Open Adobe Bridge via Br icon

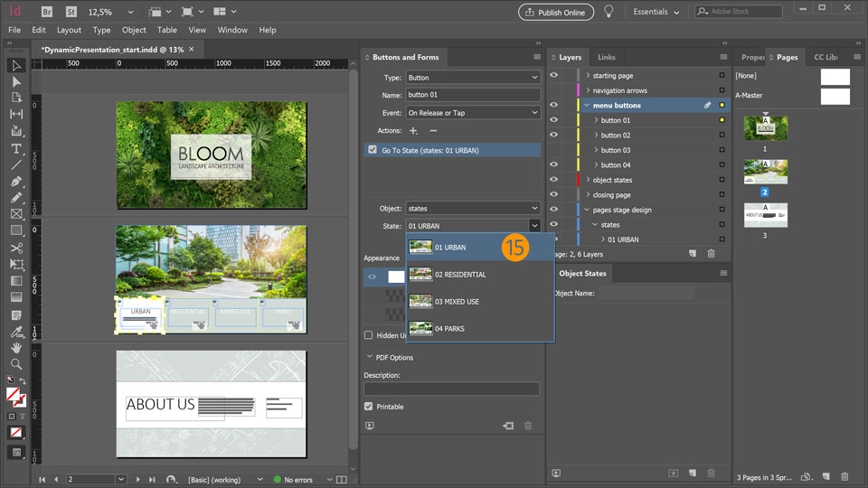tap(46, 12)
